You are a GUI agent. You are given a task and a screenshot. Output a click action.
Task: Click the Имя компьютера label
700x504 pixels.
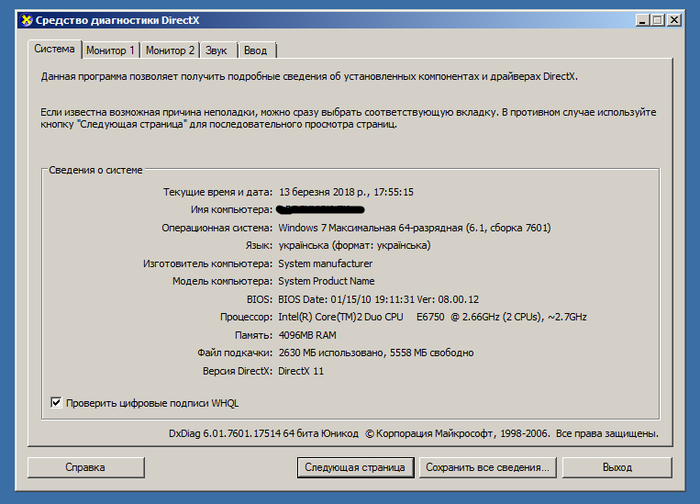tap(231, 210)
